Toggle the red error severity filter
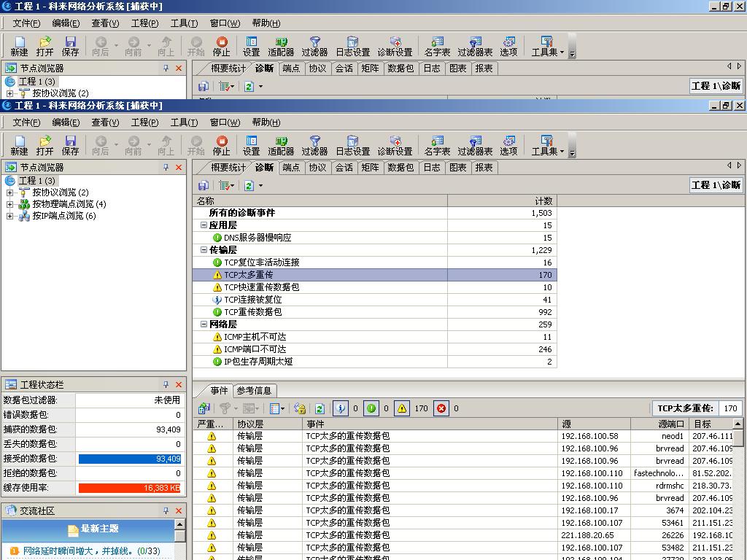The height and width of the screenshot is (560, 747). point(441,409)
